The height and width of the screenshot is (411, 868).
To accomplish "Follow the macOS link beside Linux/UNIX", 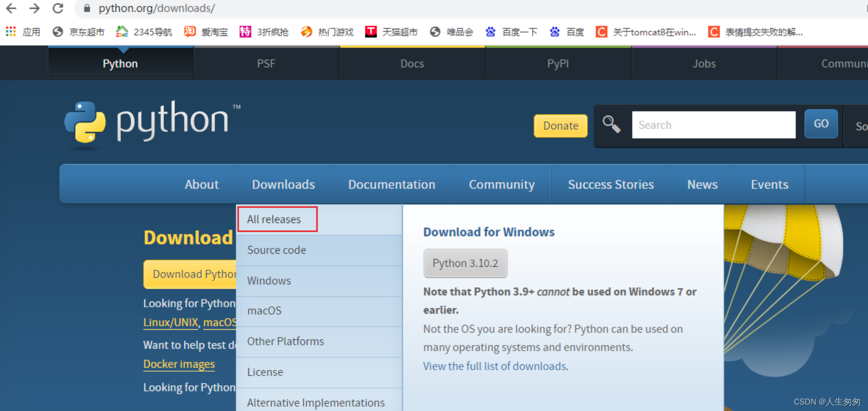I will (220, 322).
